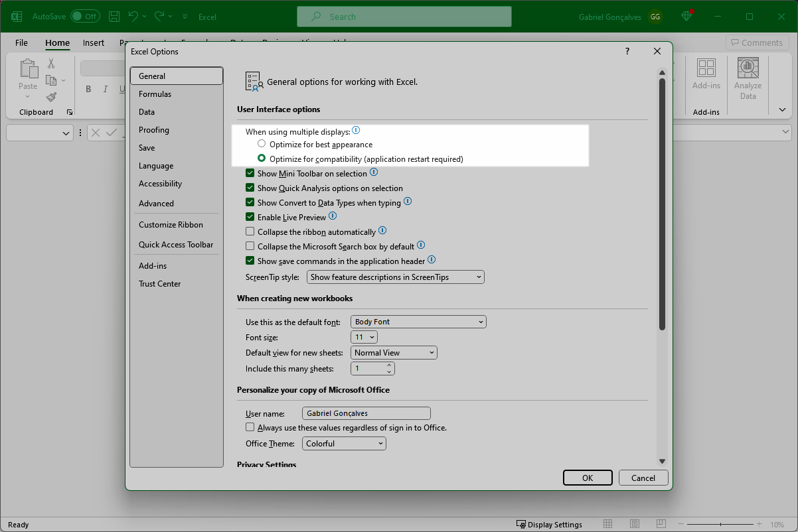Open the File ribbon tab
The width and height of the screenshot is (798, 532).
(21, 42)
